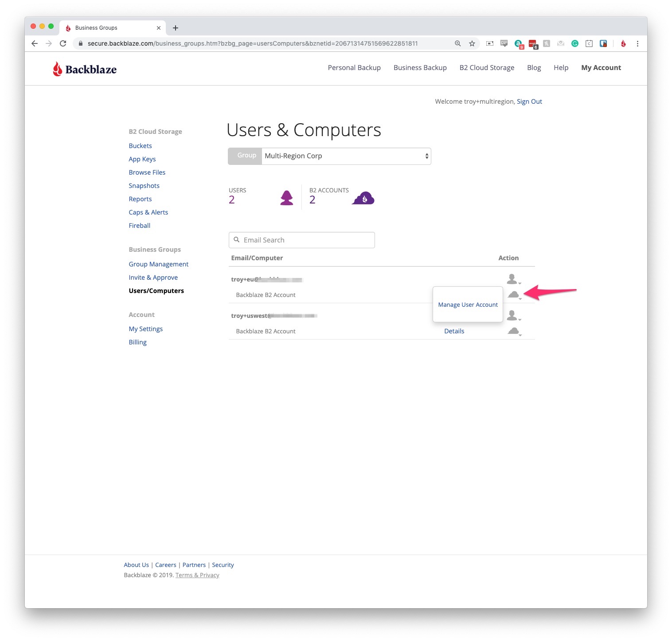Click the Grammarly extension icon

point(575,43)
